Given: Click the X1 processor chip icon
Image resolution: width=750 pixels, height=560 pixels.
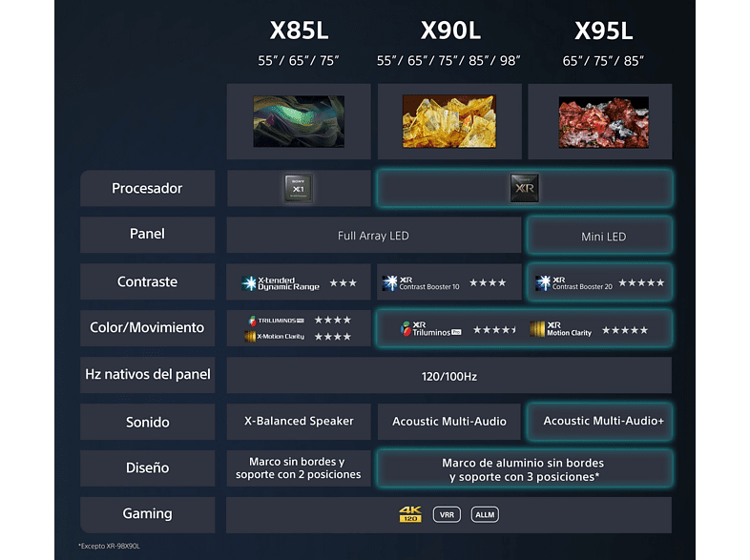Looking at the screenshot, I should (299, 188).
